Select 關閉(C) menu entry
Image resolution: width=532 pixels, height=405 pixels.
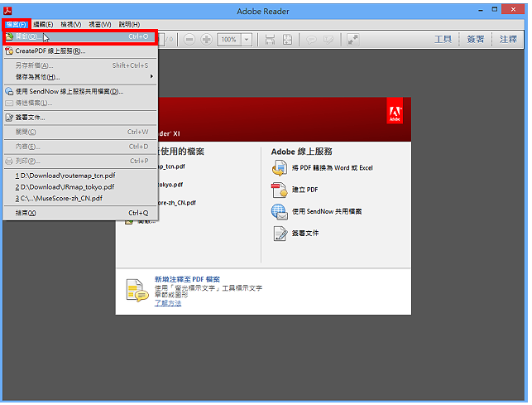pyautogui.click(x=80, y=132)
